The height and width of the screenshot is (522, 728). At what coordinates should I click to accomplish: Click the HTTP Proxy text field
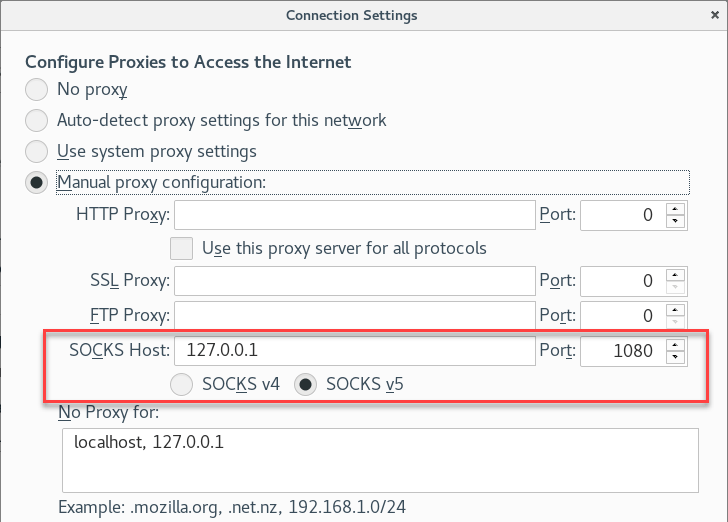[x=355, y=214]
